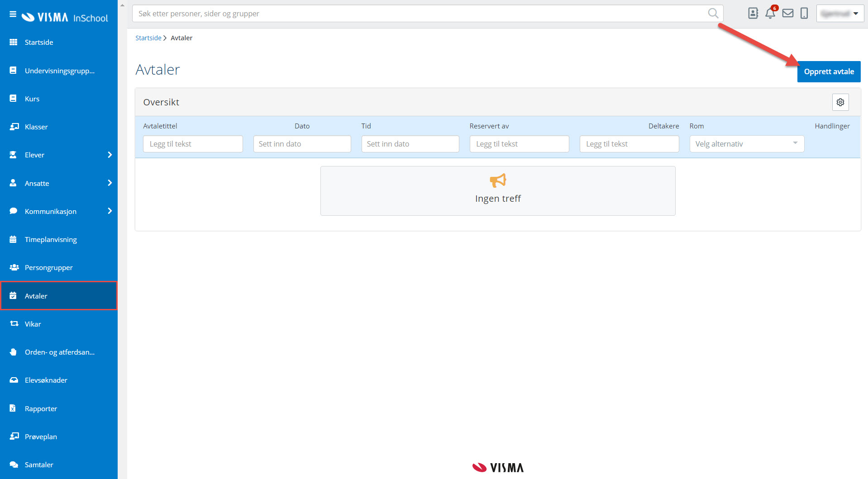The image size is (868, 479).
Task: Click the hamburger menu icon
Action: (x=13, y=14)
